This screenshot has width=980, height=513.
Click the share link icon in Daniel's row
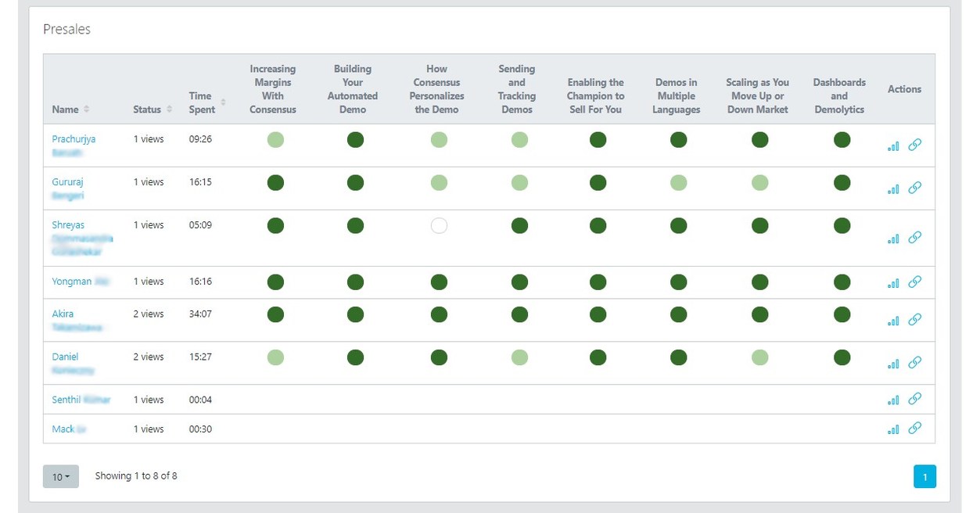point(914,363)
